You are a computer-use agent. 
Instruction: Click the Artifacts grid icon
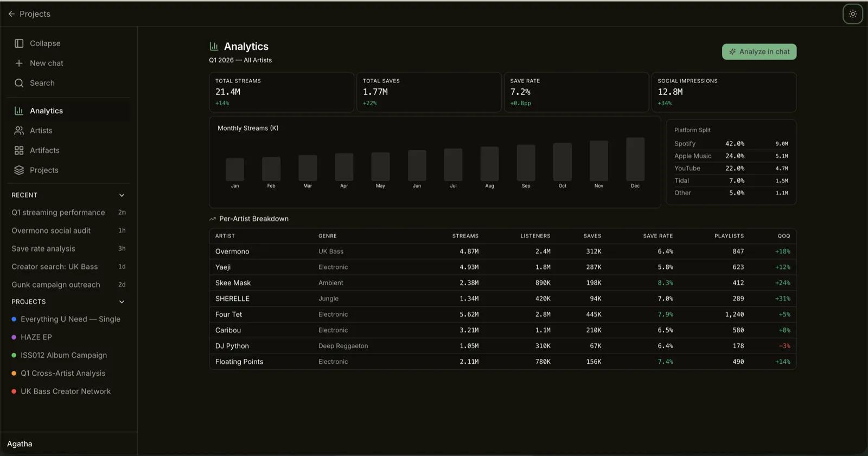pos(19,150)
